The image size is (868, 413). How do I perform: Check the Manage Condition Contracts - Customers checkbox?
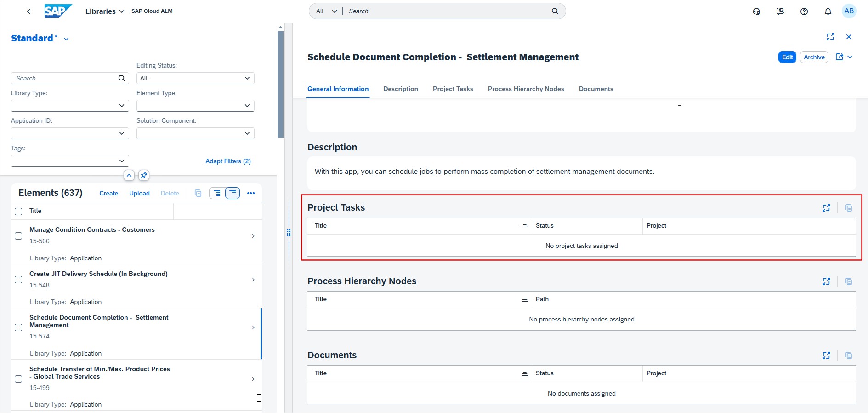coord(18,236)
